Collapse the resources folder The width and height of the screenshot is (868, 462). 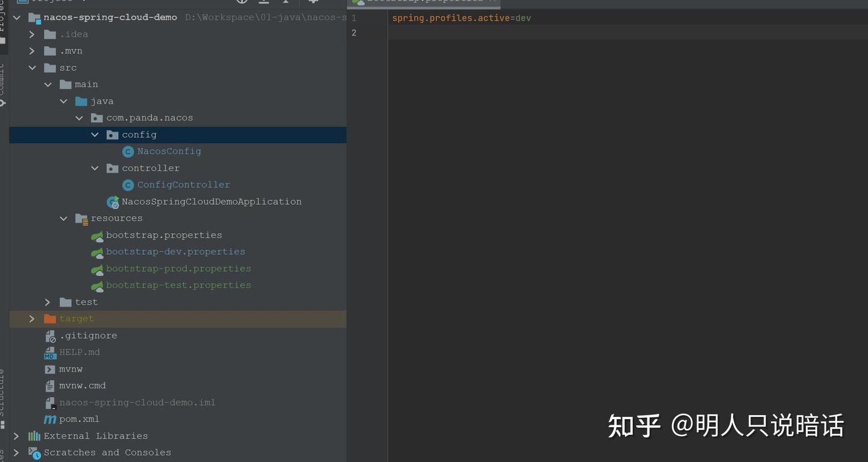tap(64, 219)
